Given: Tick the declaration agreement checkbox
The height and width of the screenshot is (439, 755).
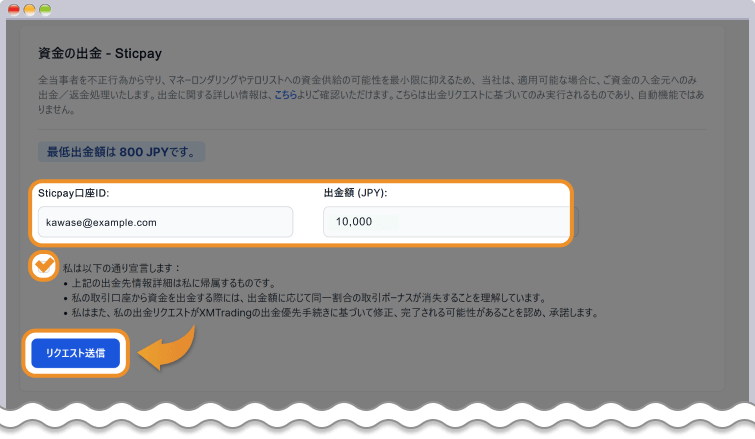Looking at the screenshot, I should (43, 266).
